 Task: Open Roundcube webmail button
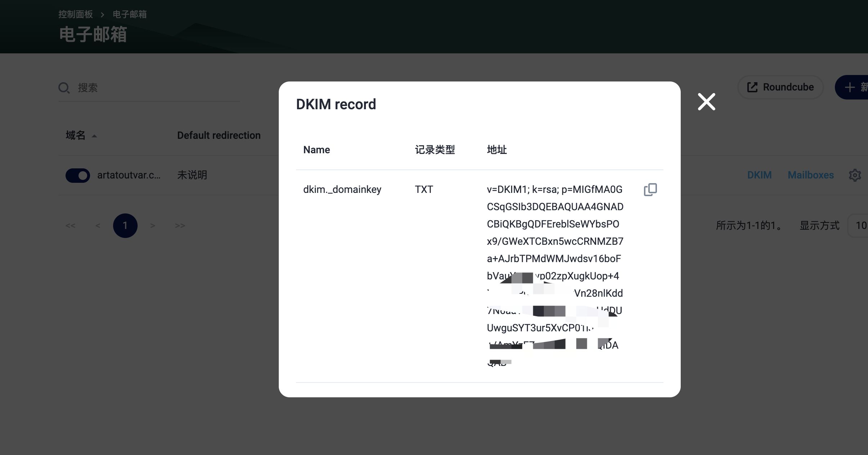click(x=780, y=87)
